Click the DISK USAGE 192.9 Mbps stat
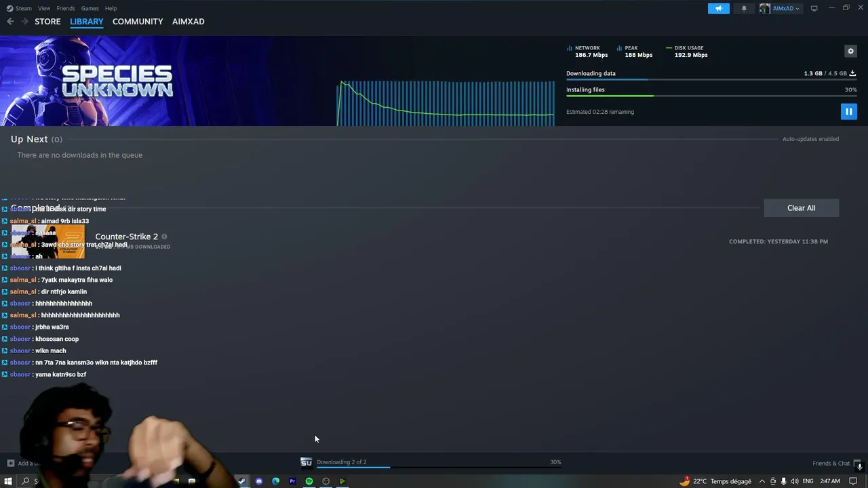The height and width of the screenshot is (488, 868). click(687, 52)
